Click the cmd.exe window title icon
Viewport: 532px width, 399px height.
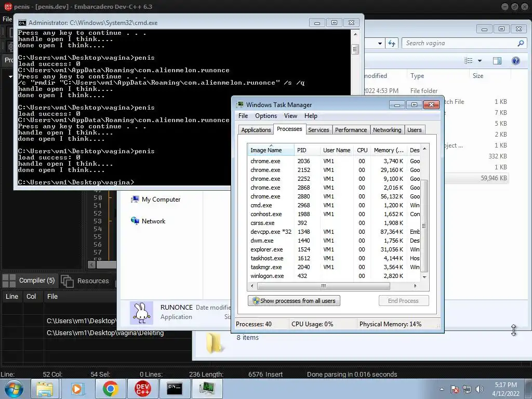(22, 23)
